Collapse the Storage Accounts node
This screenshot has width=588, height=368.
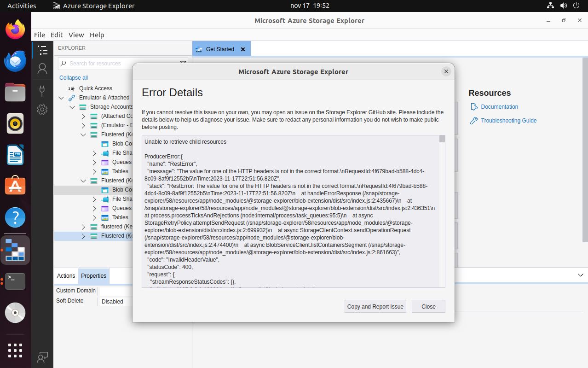[x=72, y=107]
